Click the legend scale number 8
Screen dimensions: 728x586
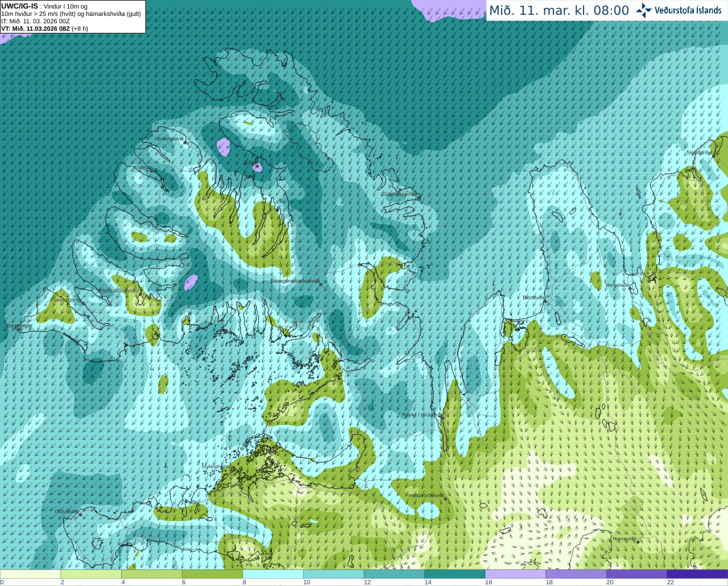coord(244,582)
